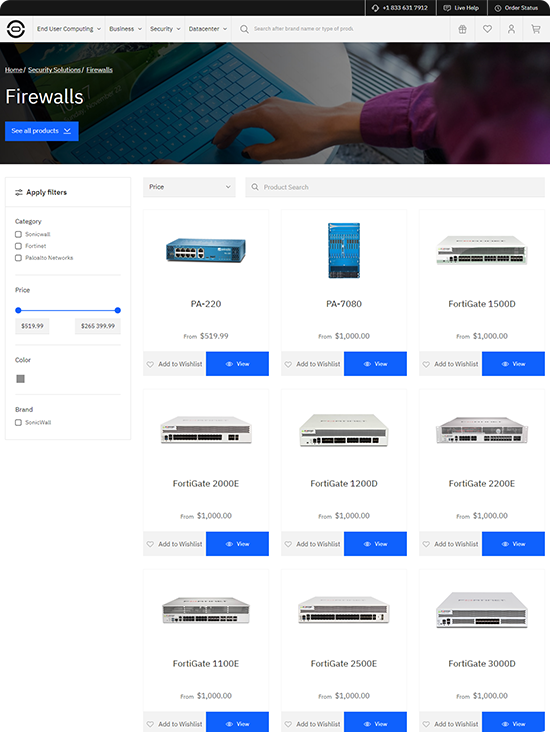
Task: Click heart icon on FortiGate 2200E wishlist
Action: [426, 544]
